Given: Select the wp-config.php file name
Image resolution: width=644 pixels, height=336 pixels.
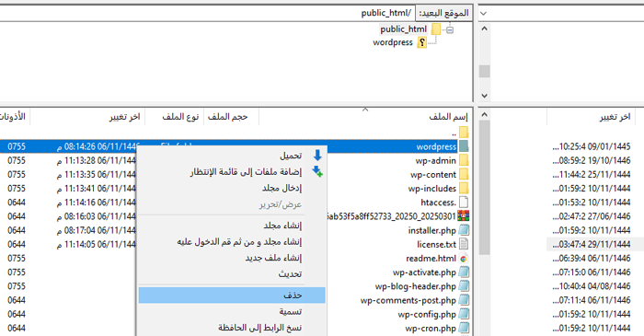Looking at the screenshot, I should pyautogui.click(x=427, y=314).
